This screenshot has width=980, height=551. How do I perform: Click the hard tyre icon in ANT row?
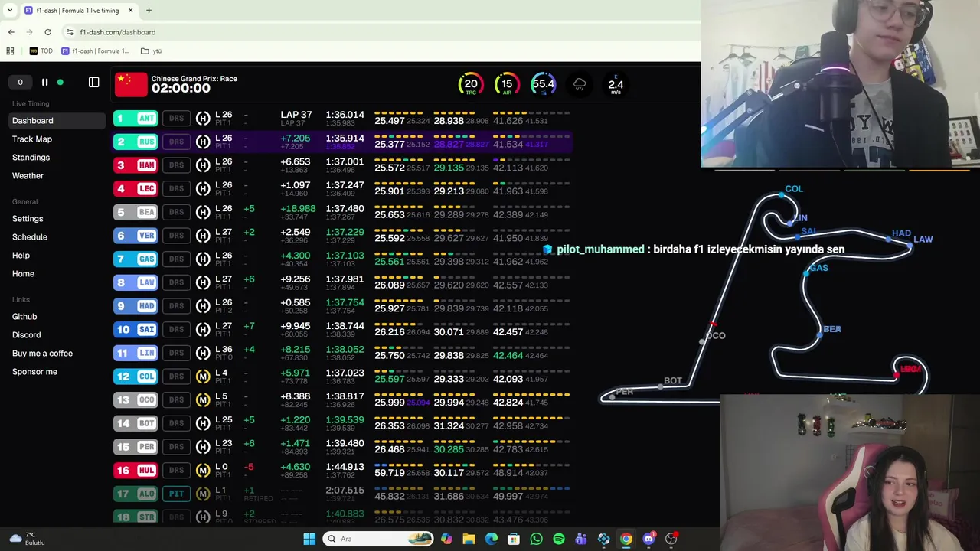(203, 118)
